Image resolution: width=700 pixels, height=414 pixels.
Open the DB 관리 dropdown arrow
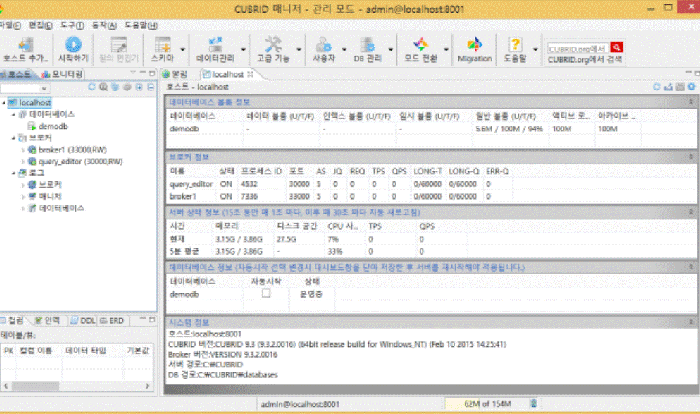(391, 50)
